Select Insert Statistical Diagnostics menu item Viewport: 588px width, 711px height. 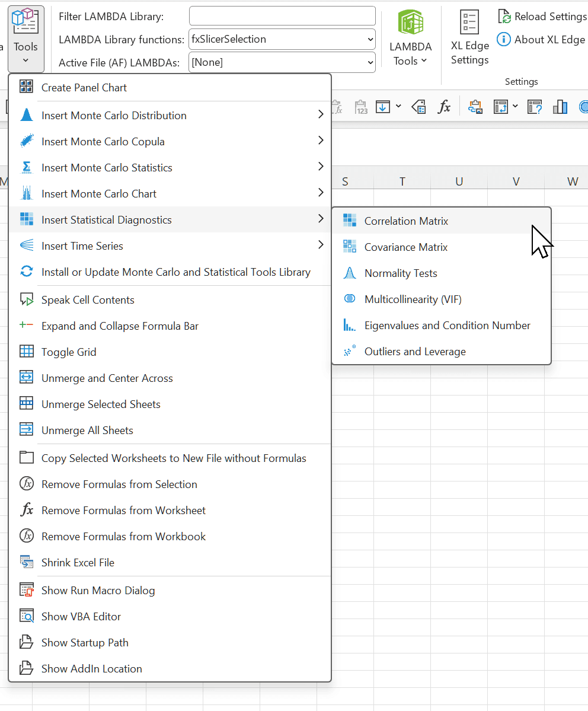click(x=170, y=219)
